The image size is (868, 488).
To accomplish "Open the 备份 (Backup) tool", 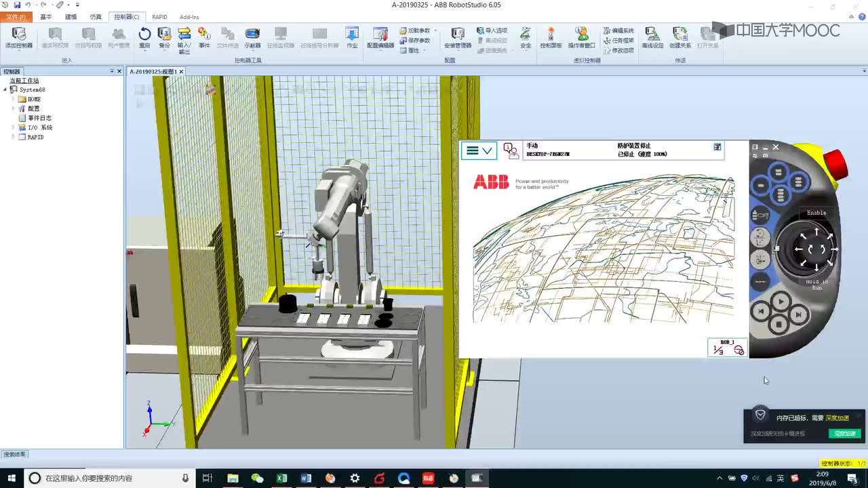I will [x=164, y=38].
